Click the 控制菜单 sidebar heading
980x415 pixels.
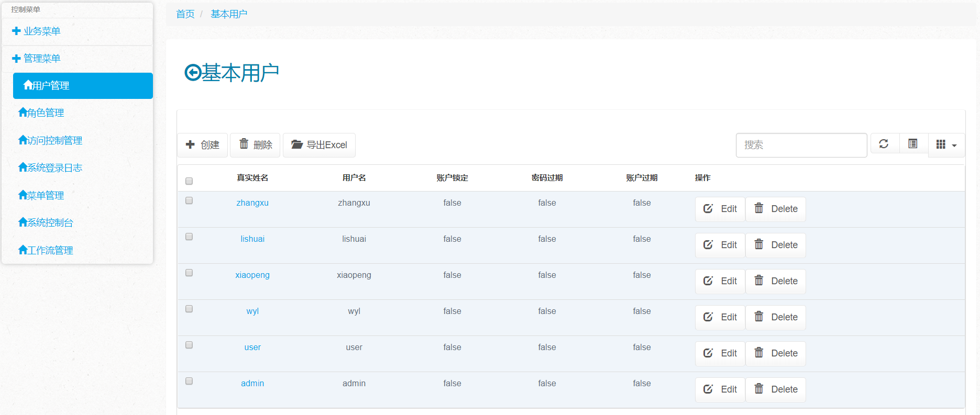[26, 9]
